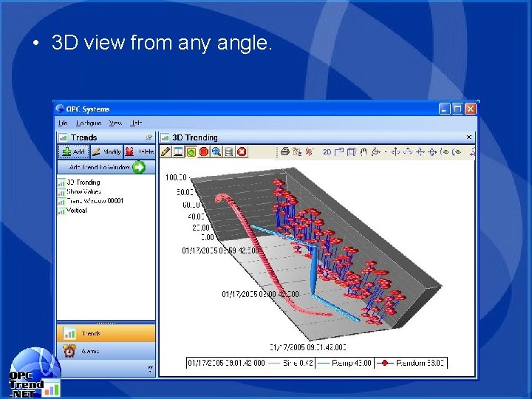532x399 pixels.
Task: Close the 3D Trending chart tab
Action: pyautogui.click(x=469, y=137)
